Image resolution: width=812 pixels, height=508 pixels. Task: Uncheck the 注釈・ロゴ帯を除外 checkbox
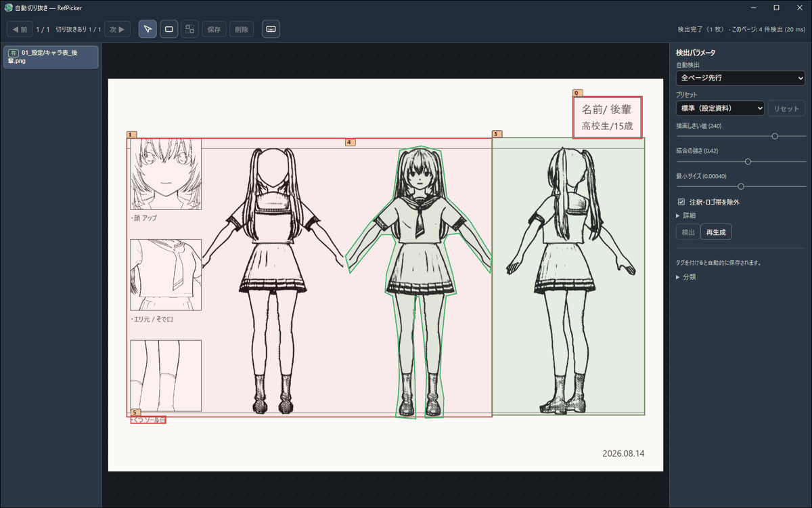pos(682,202)
